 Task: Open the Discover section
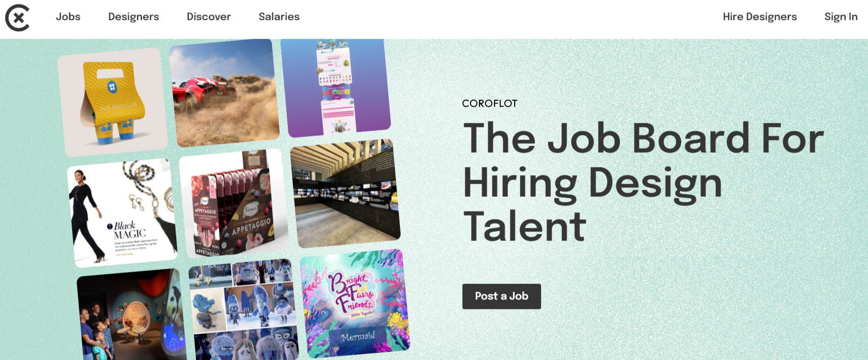[x=209, y=17]
